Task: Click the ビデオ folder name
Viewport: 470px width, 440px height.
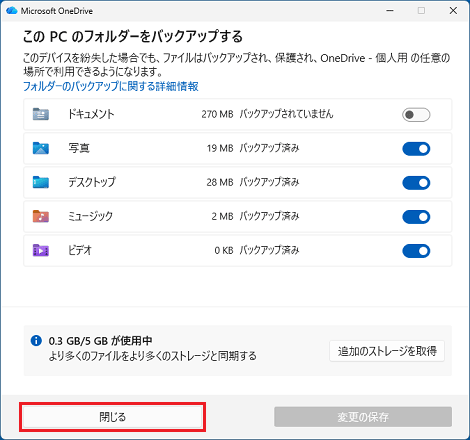Action: pos(80,250)
